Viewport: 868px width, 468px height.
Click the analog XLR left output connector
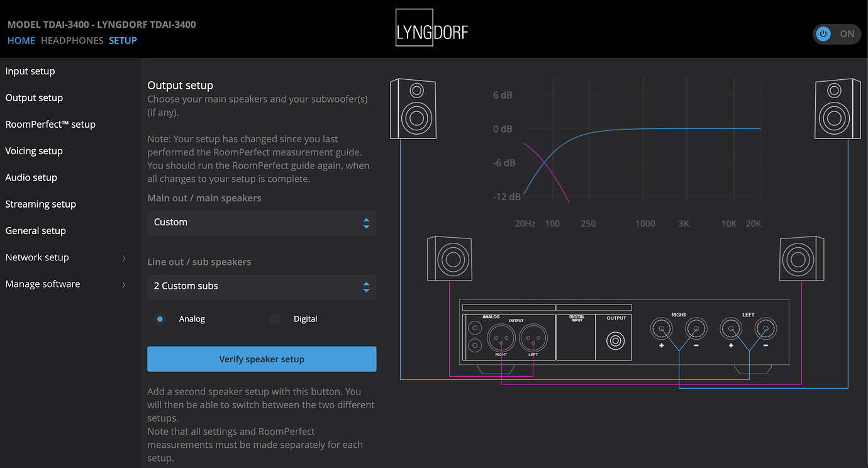pyautogui.click(x=533, y=339)
